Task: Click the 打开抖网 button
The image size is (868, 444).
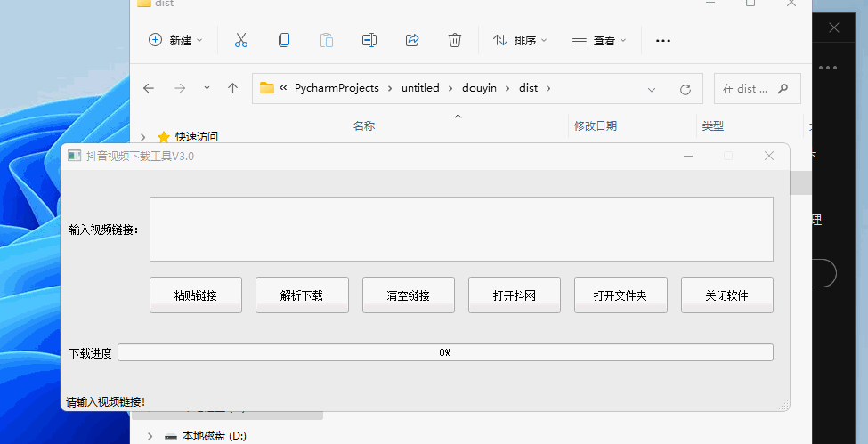Action: pyautogui.click(x=515, y=295)
